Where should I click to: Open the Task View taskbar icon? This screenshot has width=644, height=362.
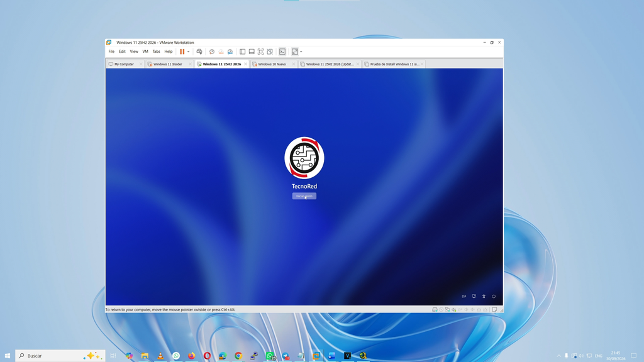[113, 356]
